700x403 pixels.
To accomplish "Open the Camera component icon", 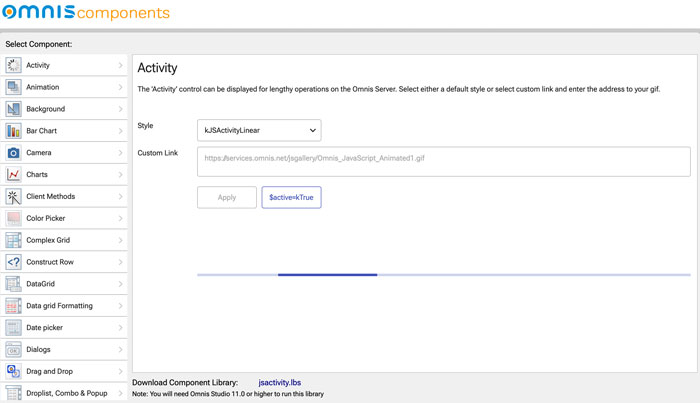I will coord(13,153).
